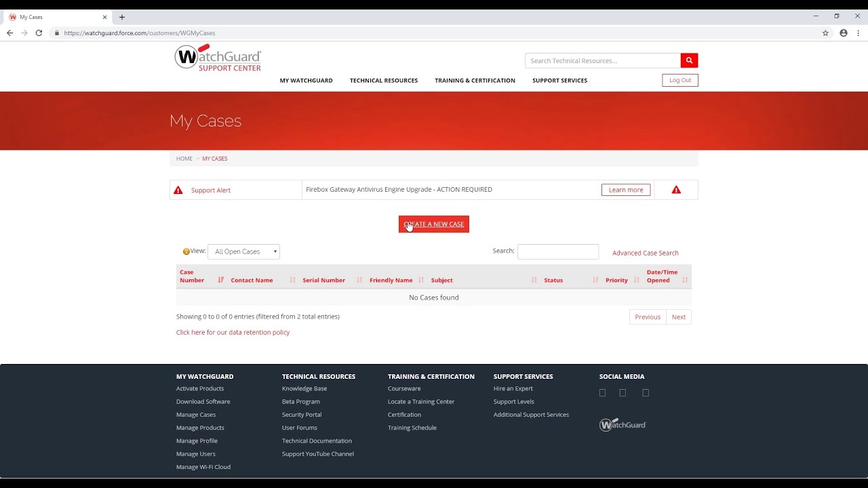The image size is (868, 488).
Task: Open Download Software footer link
Action: click(203, 401)
